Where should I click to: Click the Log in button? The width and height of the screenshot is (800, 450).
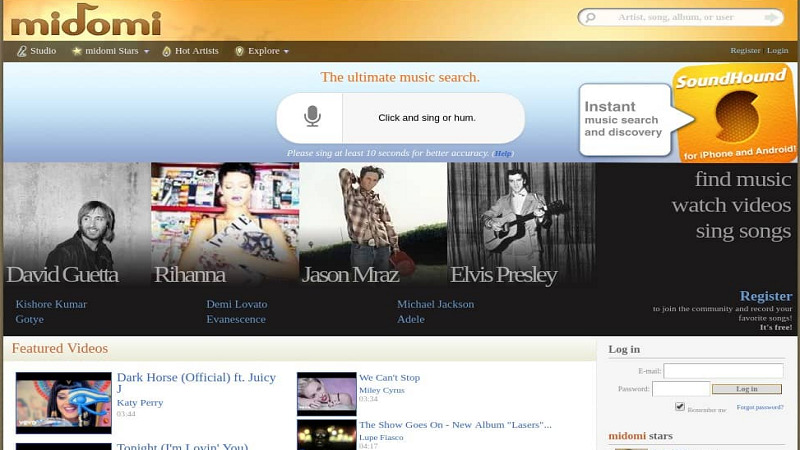pos(746,389)
